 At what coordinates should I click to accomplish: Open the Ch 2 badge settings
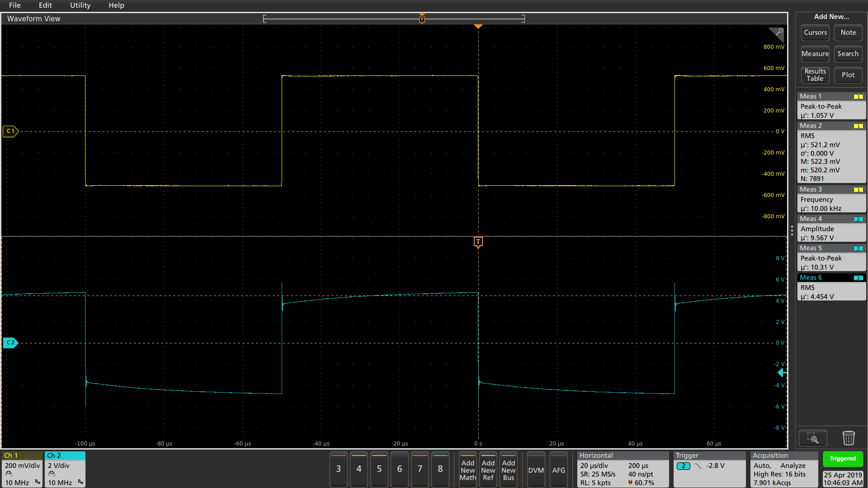[x=65, y=469]
